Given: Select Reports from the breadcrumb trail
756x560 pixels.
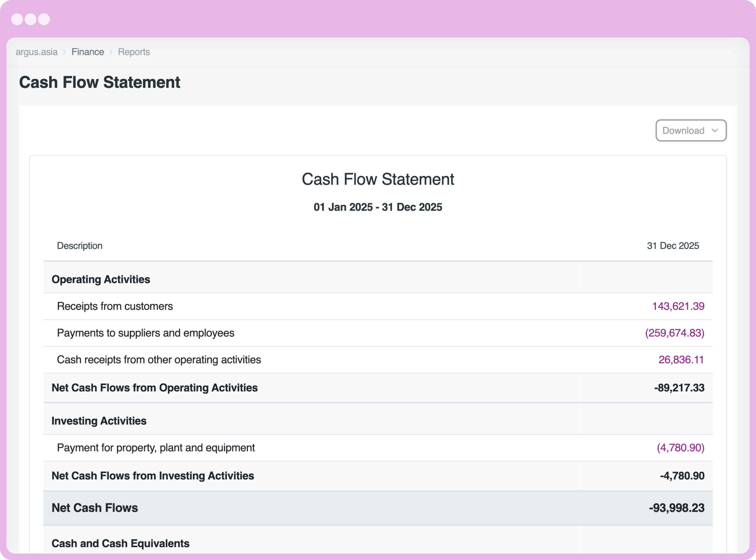Looking at the screenshot, I should click(x=134, y=51).
